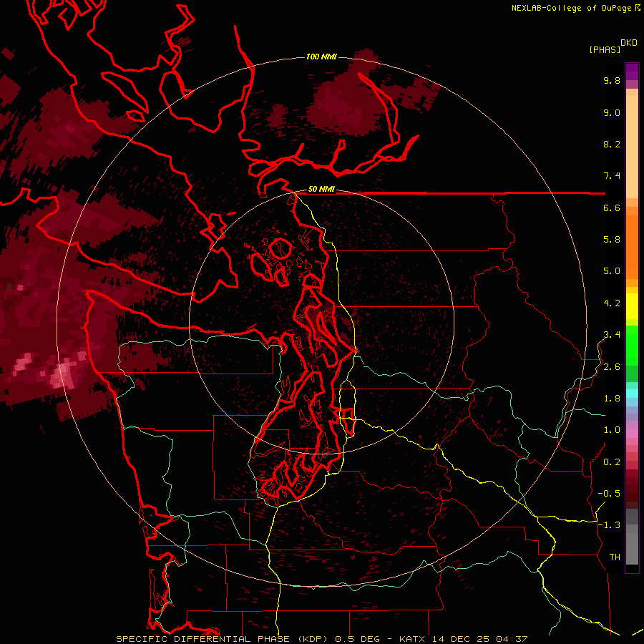Select the 7.4 scale value
This screenshot has height=644, width=644.
(x=612, y=176)
